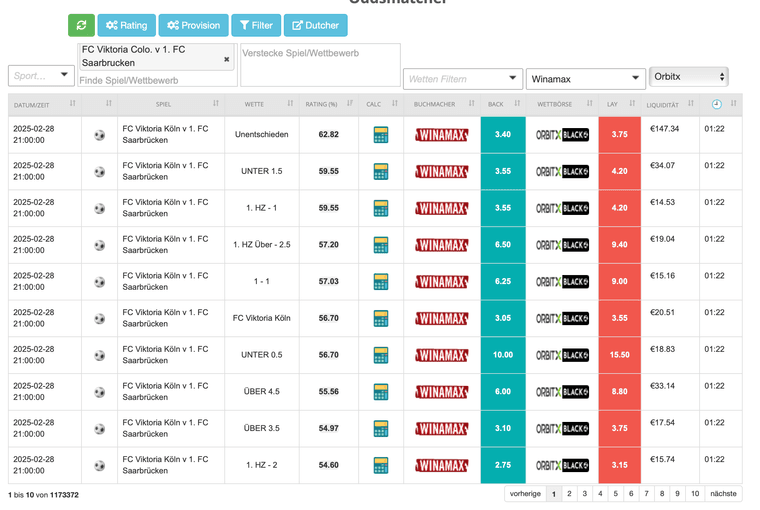Click back odds 3.40 for Unentschieden
760x510 pixels.
[x=503, y=135]
